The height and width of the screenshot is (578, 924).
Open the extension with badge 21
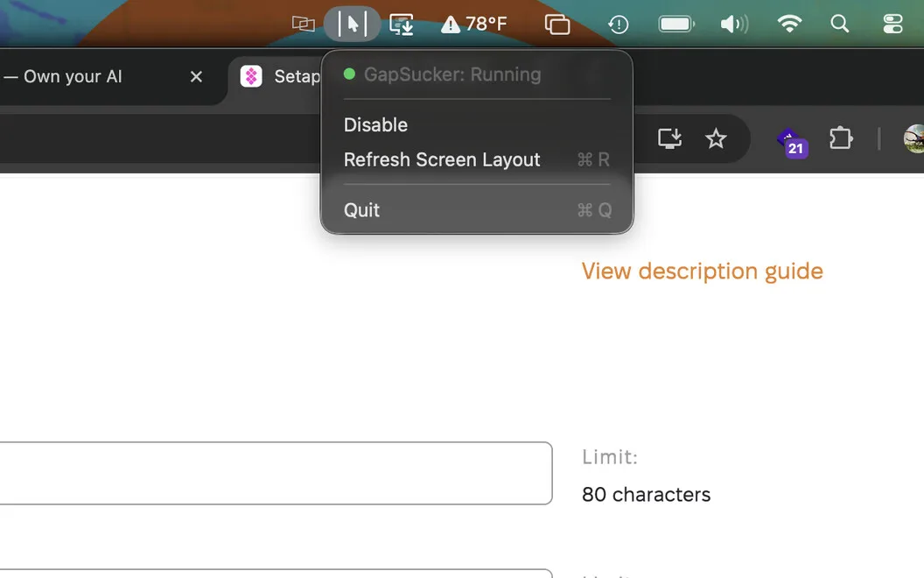pyautogui.click(x=792, y=142)
